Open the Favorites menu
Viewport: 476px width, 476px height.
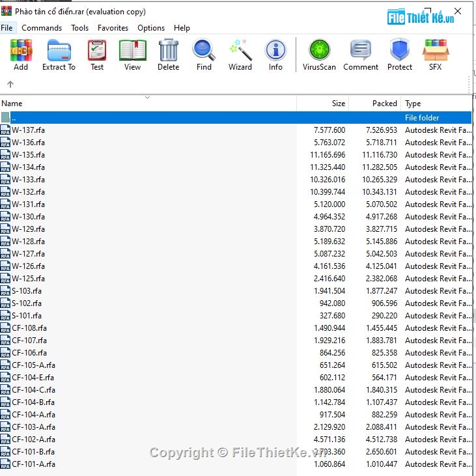tap(113, 28)
